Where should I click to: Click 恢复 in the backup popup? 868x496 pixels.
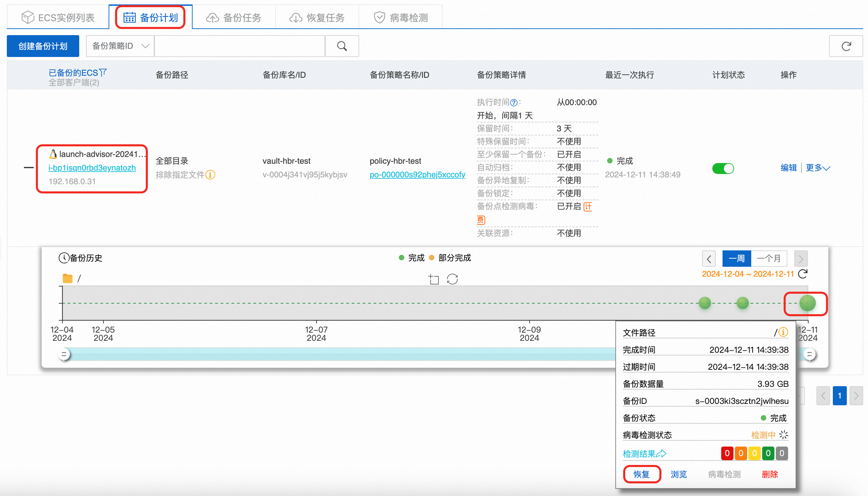[641, 474]
